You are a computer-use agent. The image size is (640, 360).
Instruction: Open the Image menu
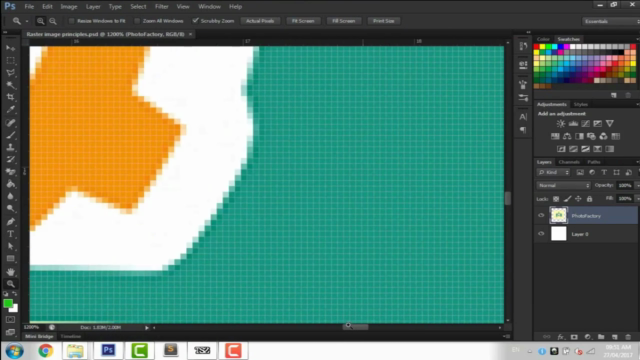coord(69,7)
